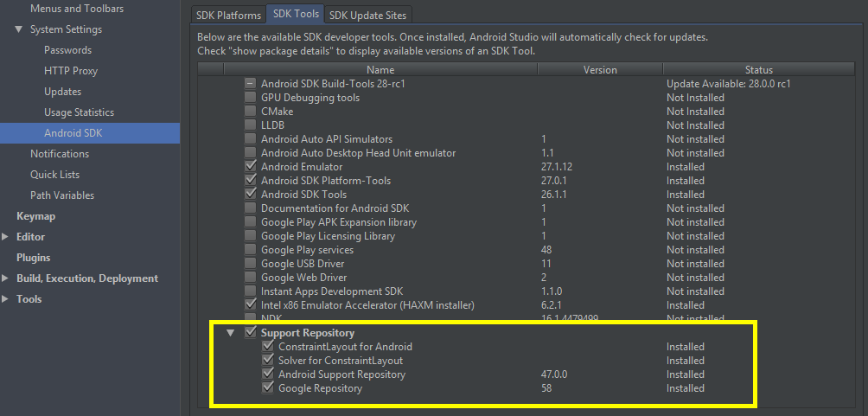Uncheck Intel x86 Emulator Accelerator checkbox
This screenshot has height=416, width=868.
click(251, 304)
